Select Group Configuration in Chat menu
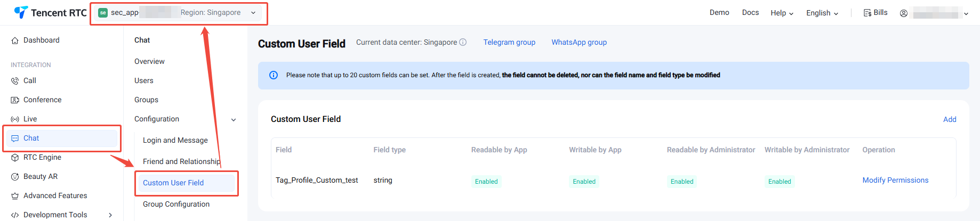The width and height of the screenshot is (980, 221). pyautogui.click(x=176, y=204)
